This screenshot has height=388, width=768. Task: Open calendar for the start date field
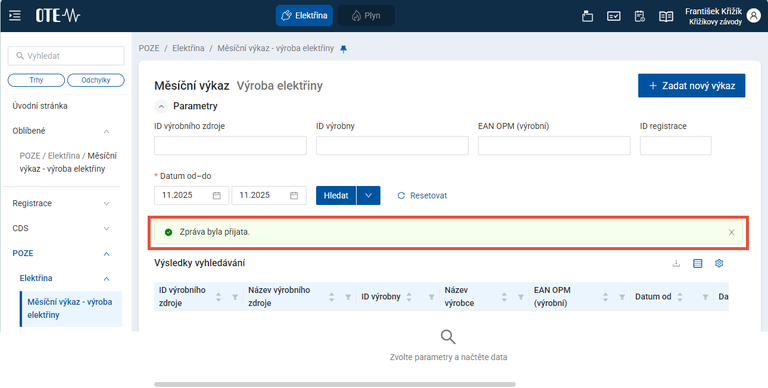216,195
